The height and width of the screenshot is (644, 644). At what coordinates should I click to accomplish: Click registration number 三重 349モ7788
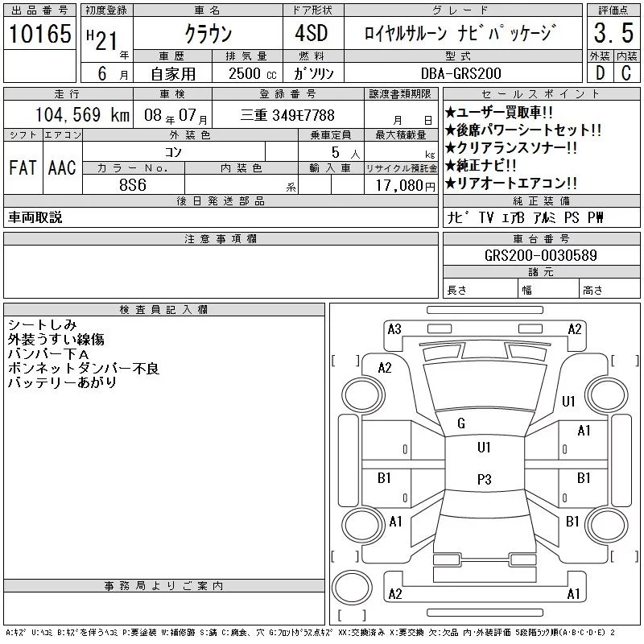click(287, 115)
